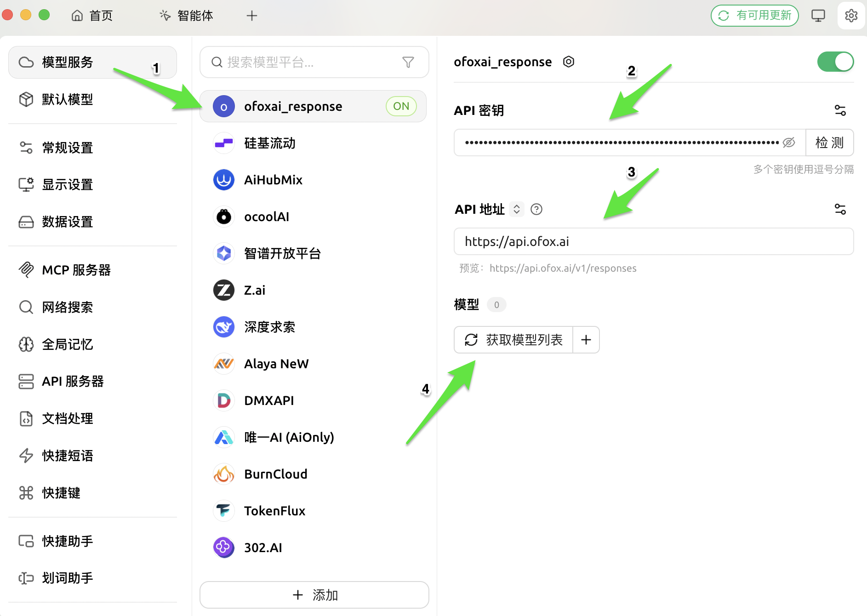Viewport: 867px width, 616px height.
Task: Select 唯一AI (AiOnly) provider icon
Action: click(x=224, y=437)
